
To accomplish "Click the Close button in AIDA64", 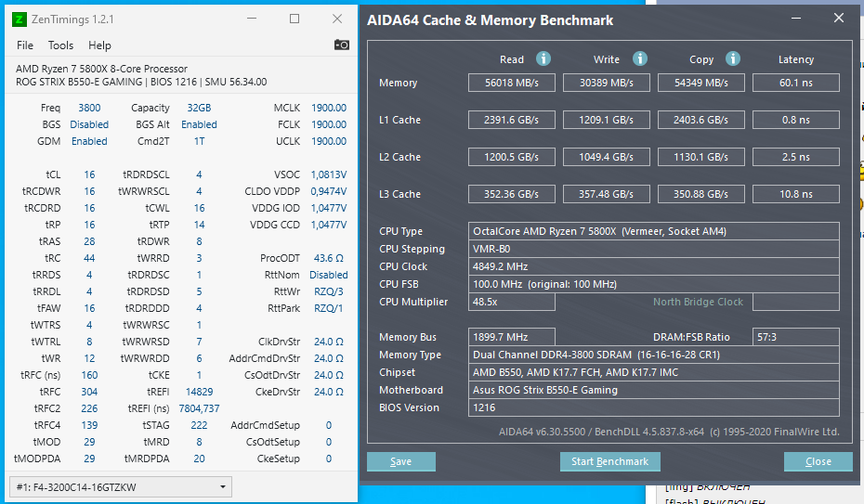I will click(x=818, y=461).
